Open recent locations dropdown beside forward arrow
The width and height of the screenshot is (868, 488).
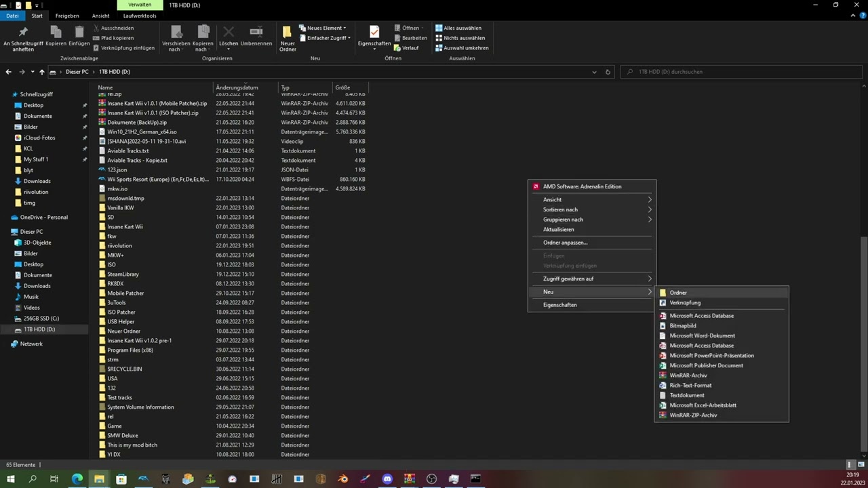pyautogui.click(x=32, y=72)
